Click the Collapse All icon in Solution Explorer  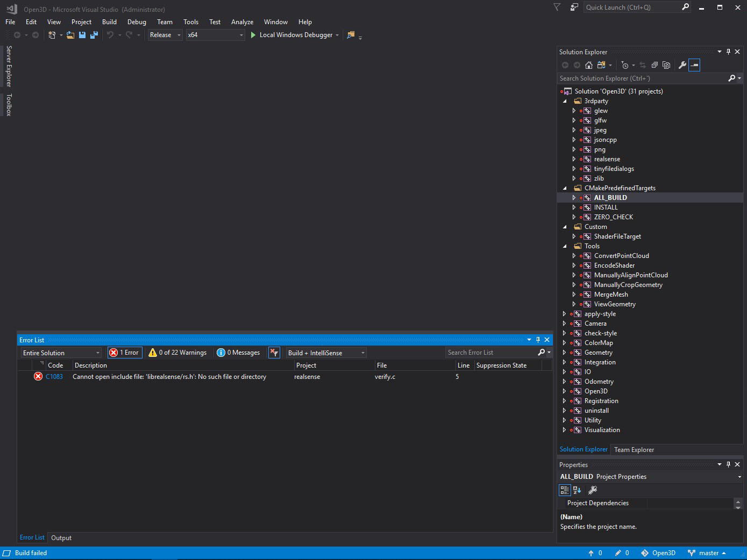654,65
